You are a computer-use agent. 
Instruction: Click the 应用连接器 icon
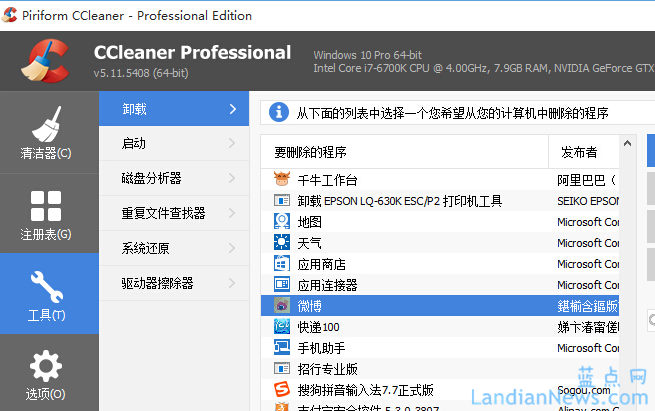pyautogui.click(x=282, y=284)
